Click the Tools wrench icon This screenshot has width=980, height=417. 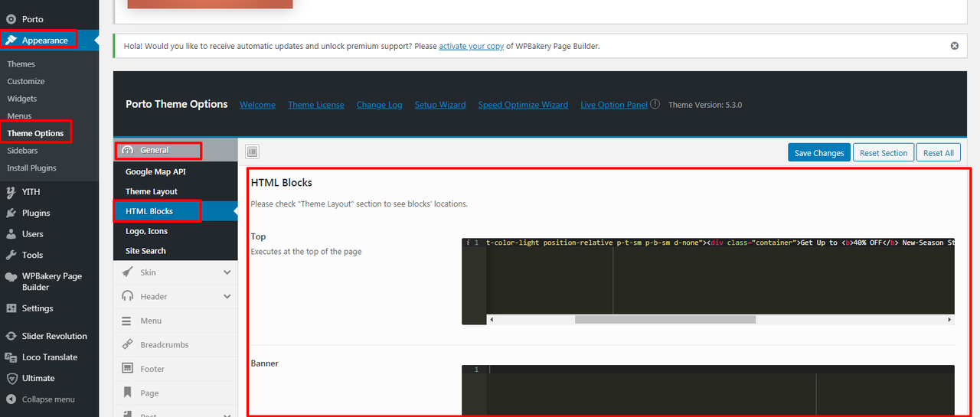(11, 255)
